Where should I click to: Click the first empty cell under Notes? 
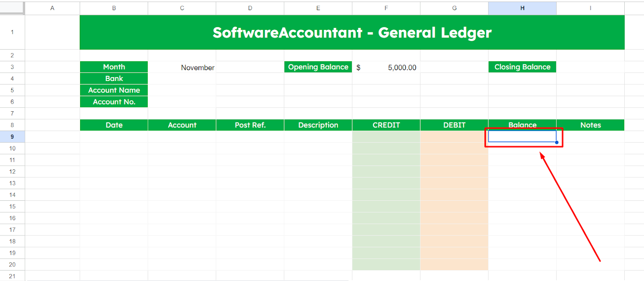(x=590, y=137)
